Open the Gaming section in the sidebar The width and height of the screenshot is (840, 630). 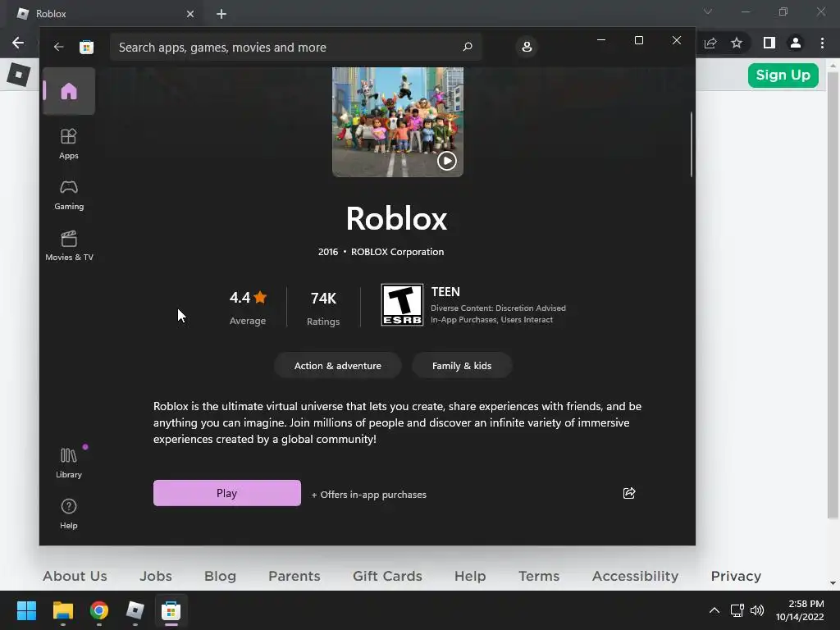(x=69, y=195)
